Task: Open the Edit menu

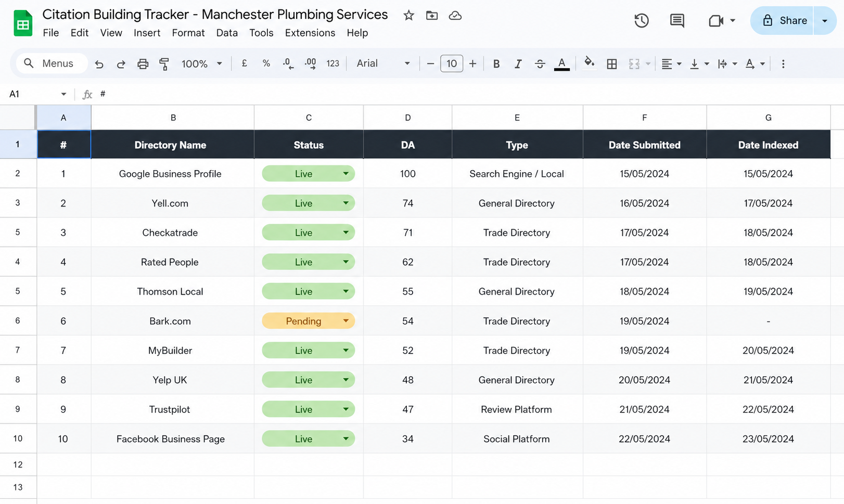Action: point(80,33)
